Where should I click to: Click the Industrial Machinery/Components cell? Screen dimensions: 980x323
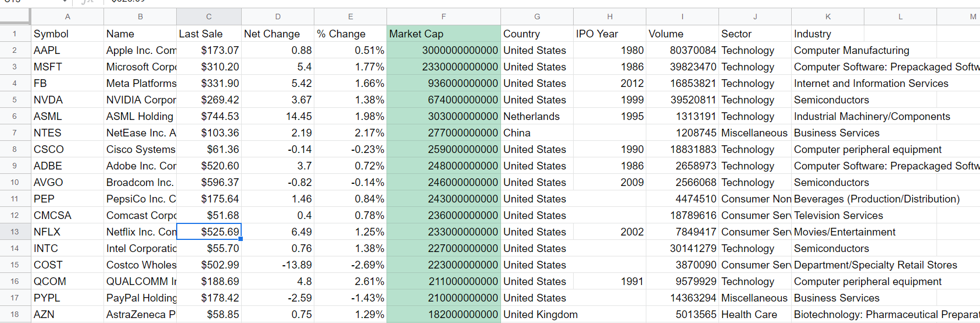click(x=872, y=116)
